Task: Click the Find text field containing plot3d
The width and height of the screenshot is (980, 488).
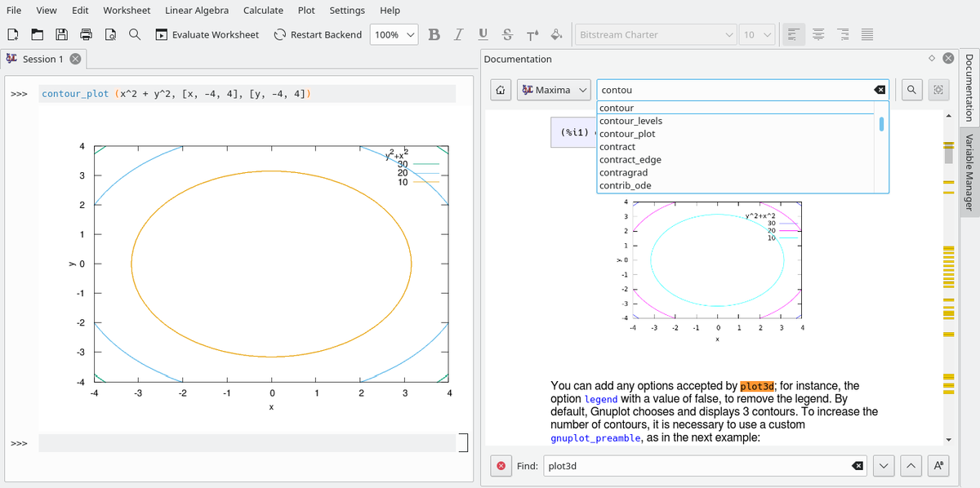Action: tap(694, 466)
